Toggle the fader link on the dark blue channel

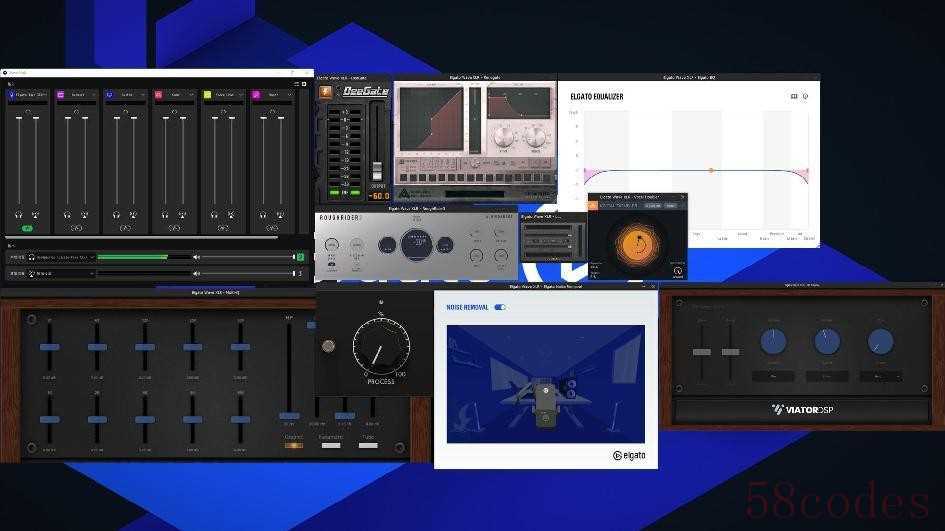[x=125, y=228]
